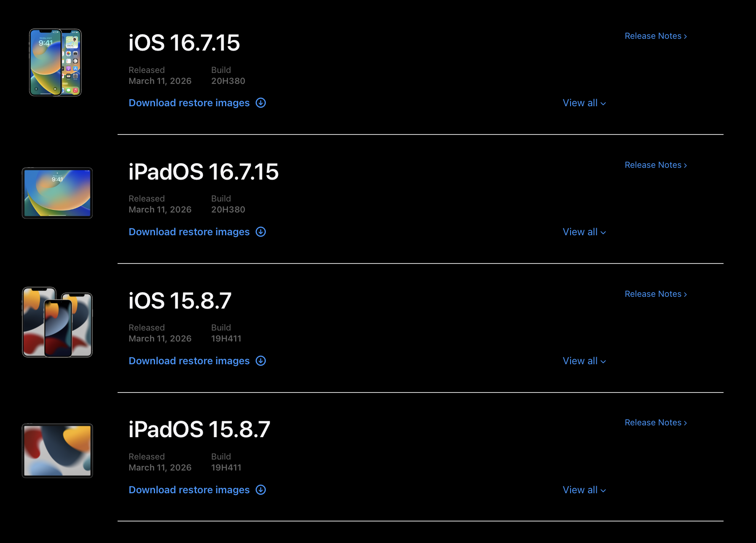Viewport: 756px width, 543px height.
Task: Expand View all for iOS 16.7.15
Action: pyautogui.click(x=584, y=103)
